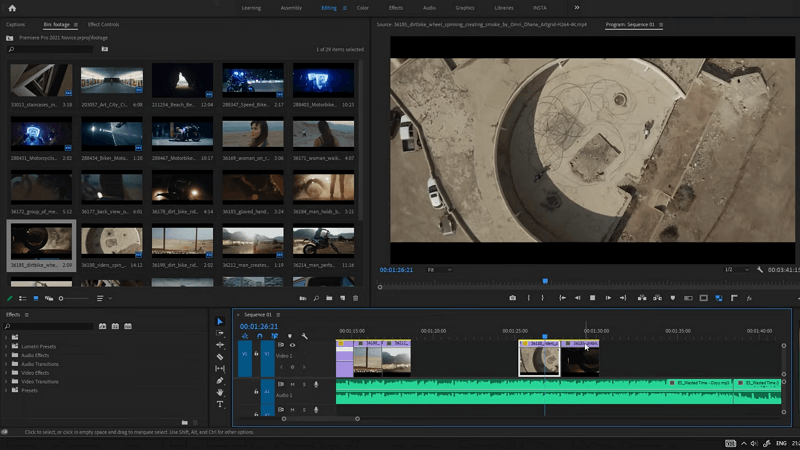Click Find magnifier in Project panel

click(x=316, y=298)
